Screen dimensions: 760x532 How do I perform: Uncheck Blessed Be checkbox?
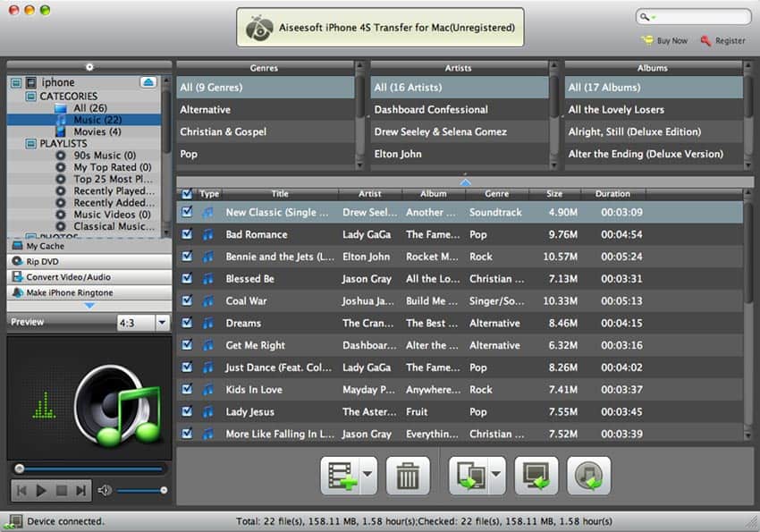[x=187, y=278]
